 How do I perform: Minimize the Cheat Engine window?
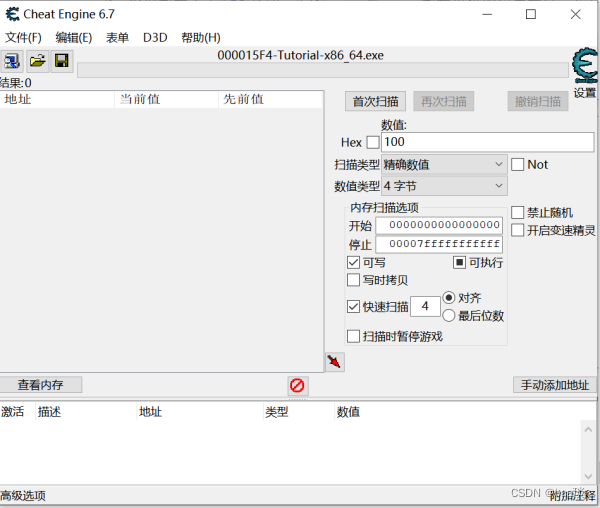coord(487,15)
